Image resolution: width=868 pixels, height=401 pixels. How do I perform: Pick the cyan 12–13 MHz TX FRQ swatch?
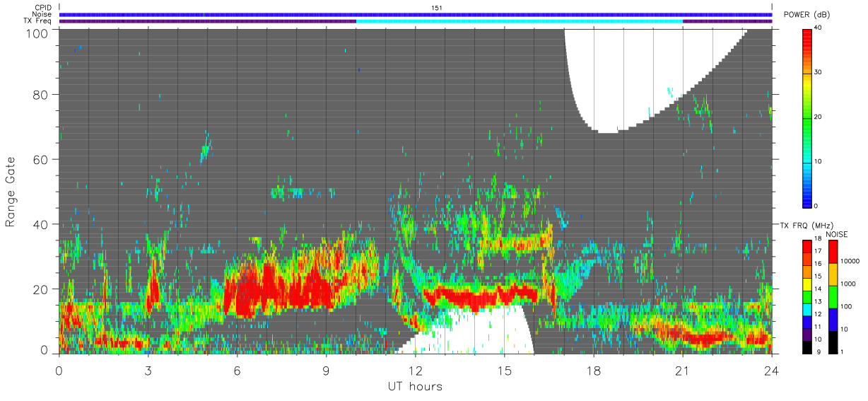(807, 309)
